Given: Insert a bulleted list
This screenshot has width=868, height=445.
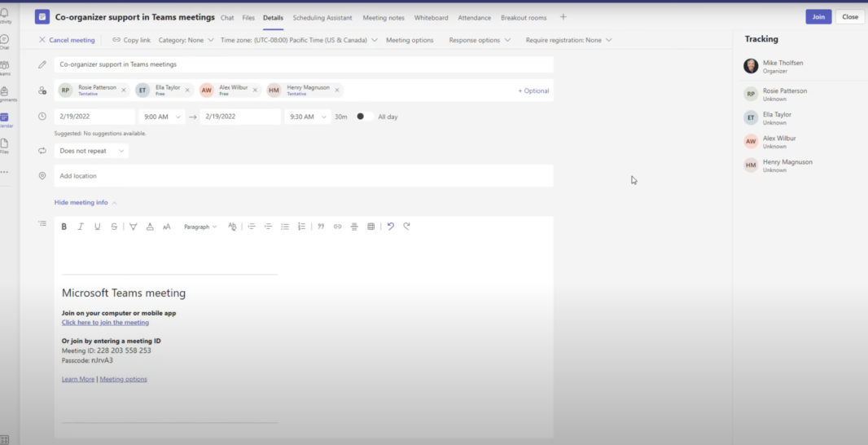Looking at the screenshot, I should 285,227.
